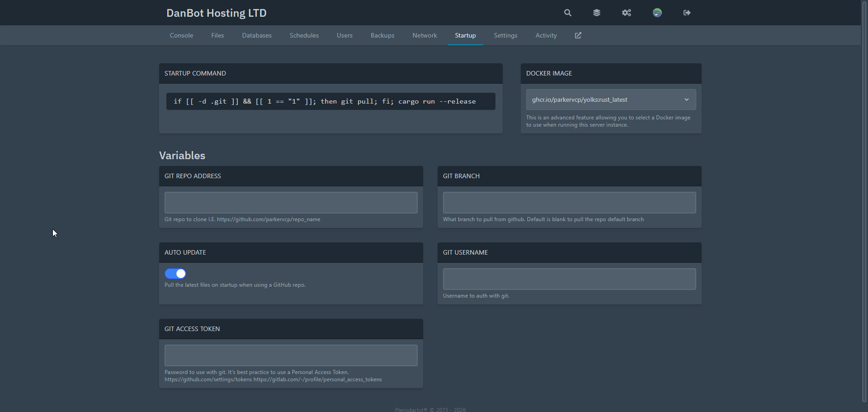The height and width of the screenshot is (412, 868).
Task: Sign out using the logout icon
Action: click(686, 13)
